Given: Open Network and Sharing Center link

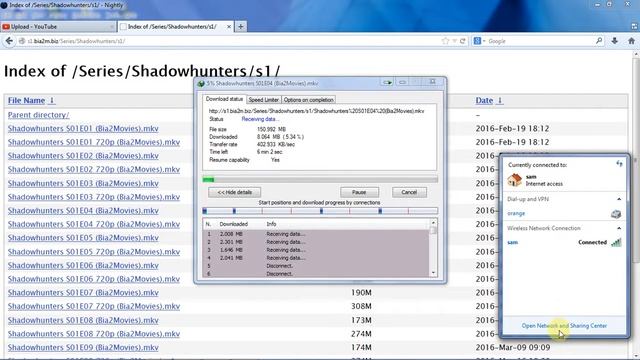Looking at the screenshot, I should pos(564,326).
